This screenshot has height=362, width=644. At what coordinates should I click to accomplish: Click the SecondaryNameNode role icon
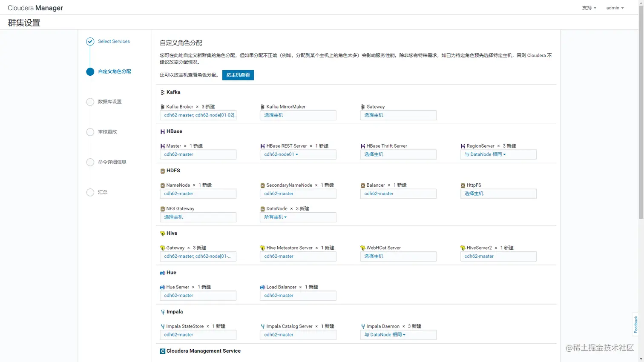(262, 185)
